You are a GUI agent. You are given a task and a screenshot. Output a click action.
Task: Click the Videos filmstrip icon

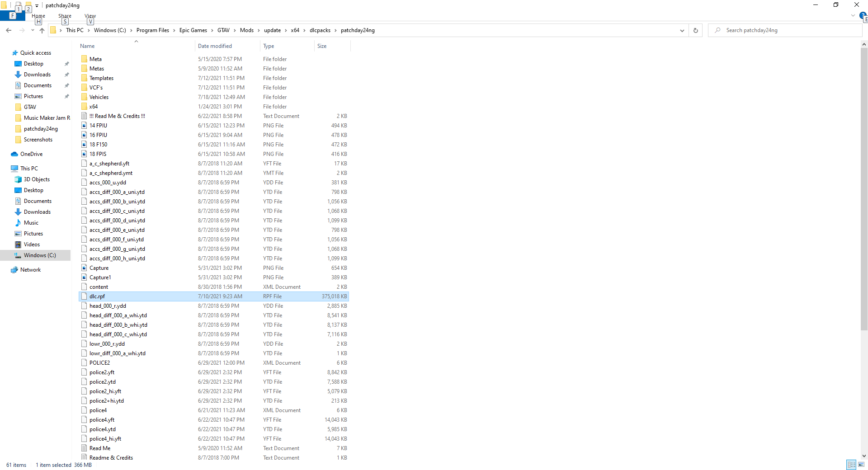[x=18, y=244]
